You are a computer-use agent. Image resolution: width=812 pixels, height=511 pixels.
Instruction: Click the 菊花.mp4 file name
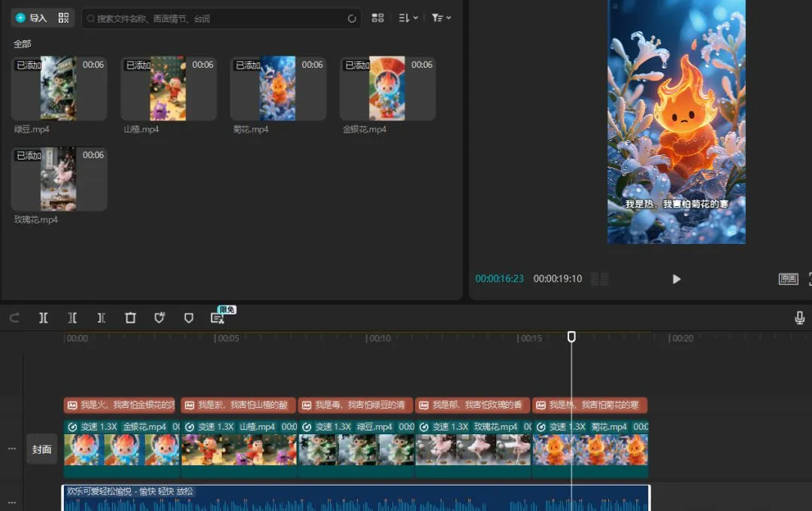[x=250, y=129]
